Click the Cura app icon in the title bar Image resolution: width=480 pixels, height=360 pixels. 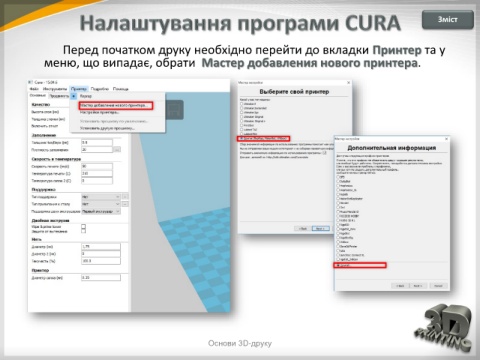pos(31,82)
